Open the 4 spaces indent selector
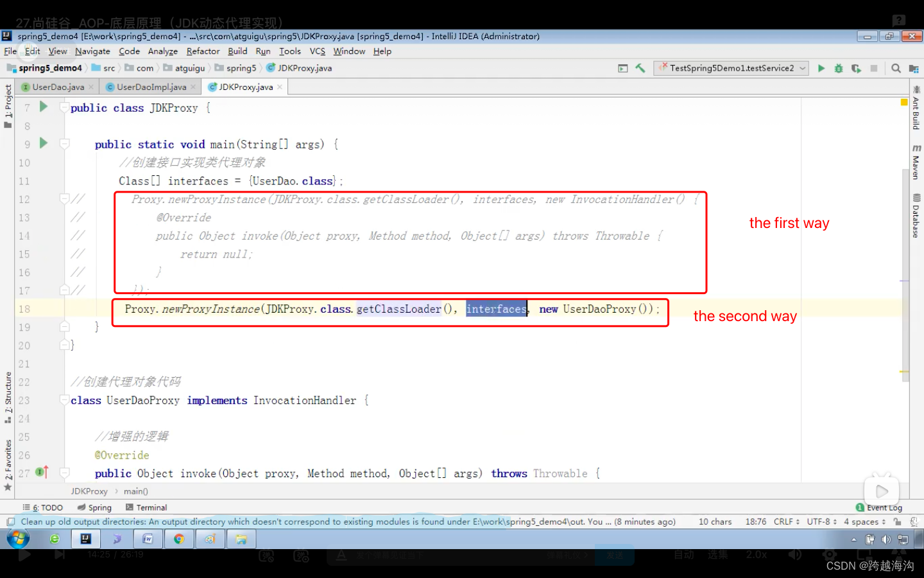The image size is (924, 578). (x=865, y=521)
